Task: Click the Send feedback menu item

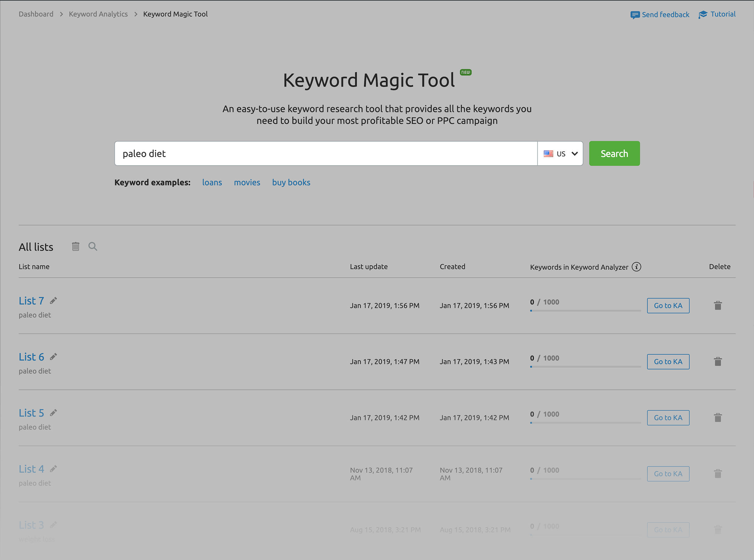Action: pos(660,14)
